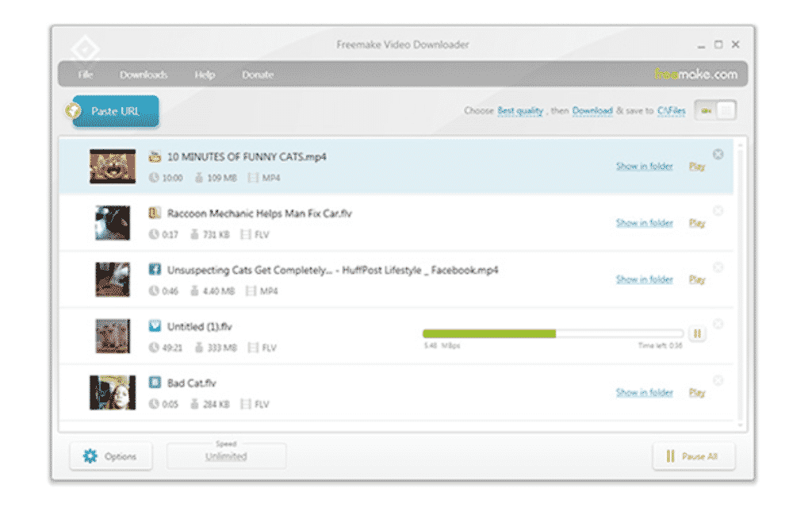Click the source icon beside Bad Cat.flv
Screen dimensions: 812x523
tap(155, 383)
